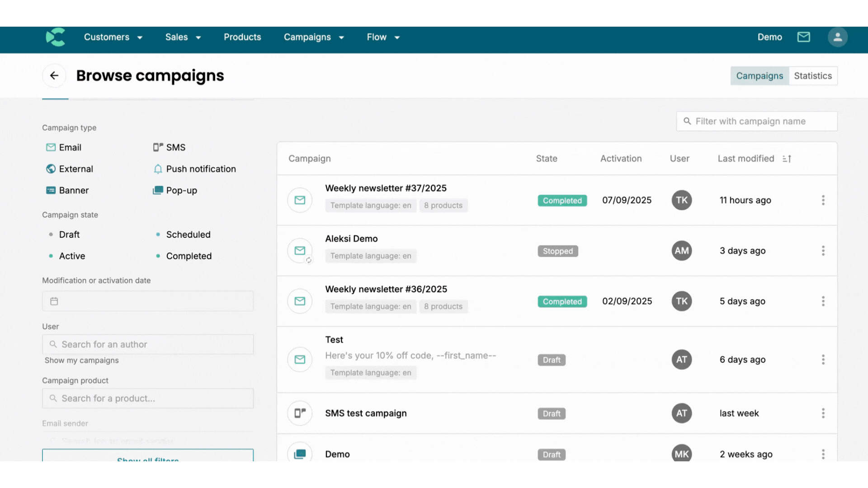Screen dimensions: 868x488
Task: Click the Last modified sort order icon
Action: pos(787,159)
